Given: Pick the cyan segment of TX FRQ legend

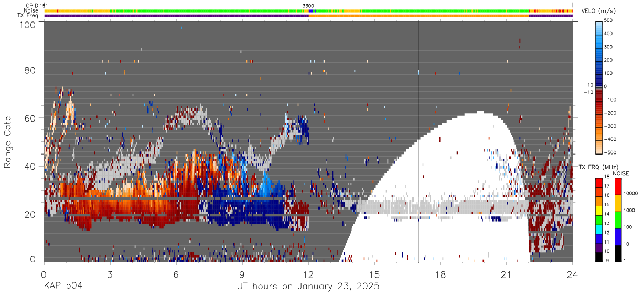Looking at the screenshot, I should 599,228.
